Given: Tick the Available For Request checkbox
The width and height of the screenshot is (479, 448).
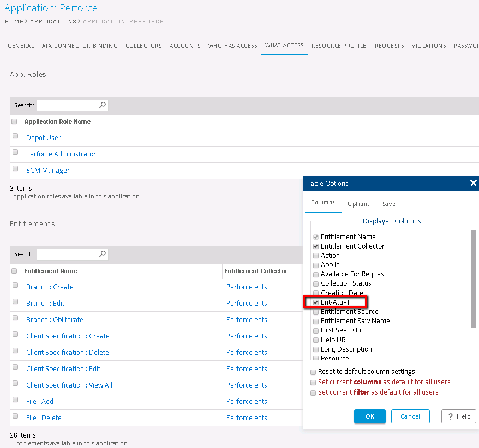Looking at the screenshot, I should pos(316,274).
